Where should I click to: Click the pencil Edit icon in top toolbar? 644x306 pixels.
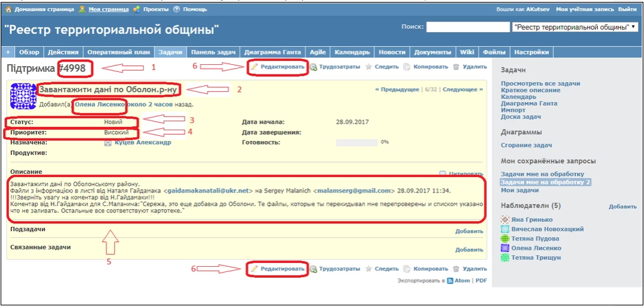coord(255,67)
